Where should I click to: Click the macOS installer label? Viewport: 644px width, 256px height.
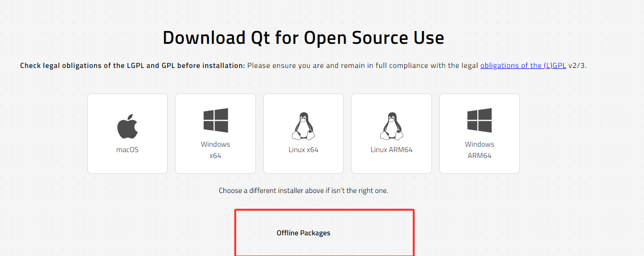coord(127,150)
